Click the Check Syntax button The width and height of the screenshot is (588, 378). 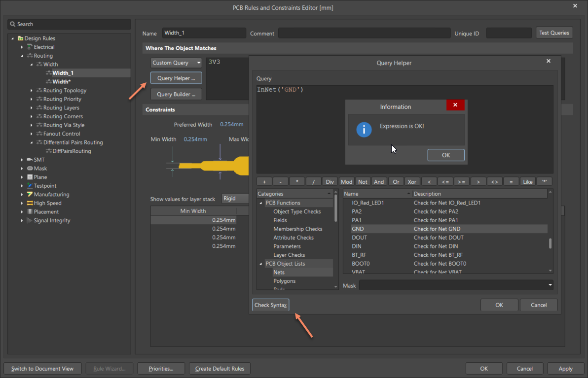click(270, 305)
